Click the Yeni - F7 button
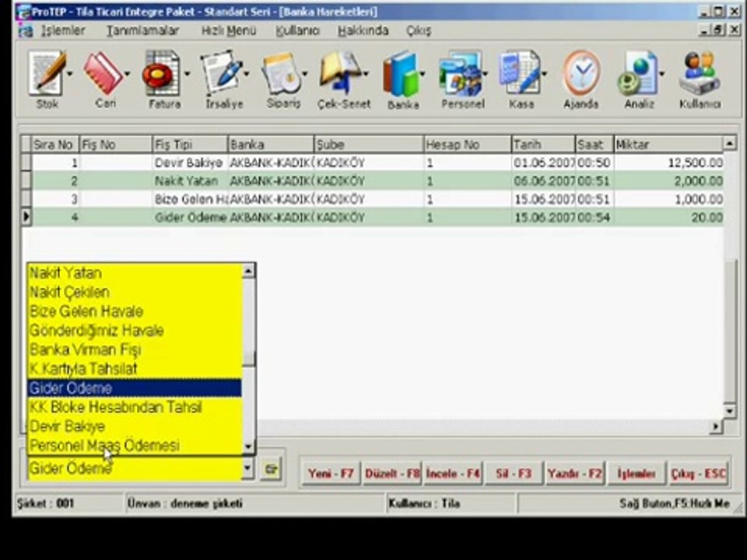 tap(331, 474)
